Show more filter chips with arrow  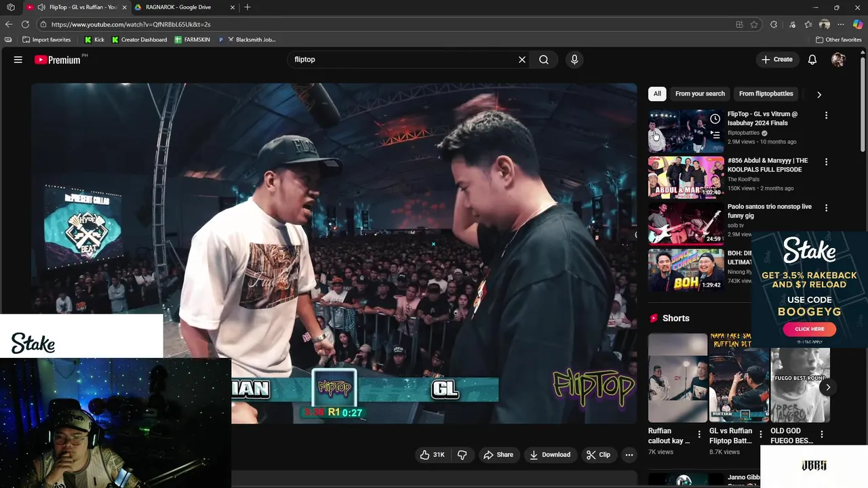[819, 94]
